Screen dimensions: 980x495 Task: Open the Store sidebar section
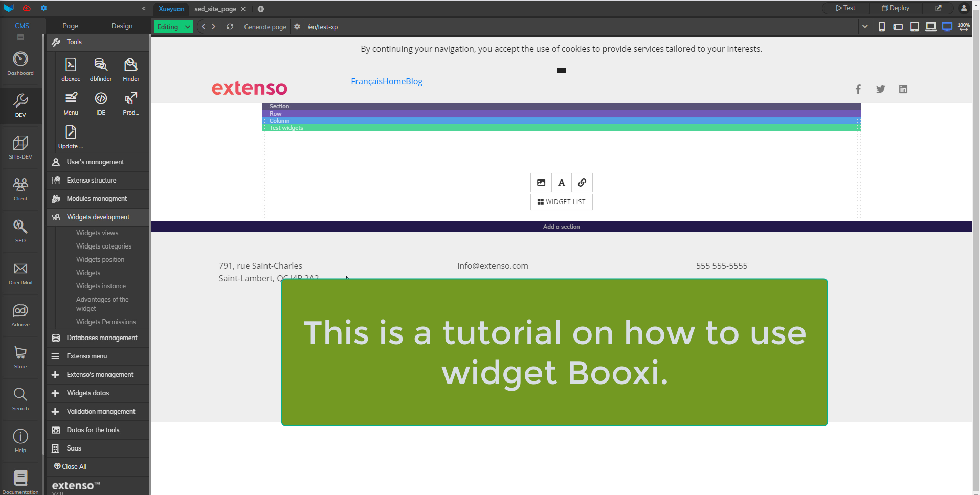(20, 357)
